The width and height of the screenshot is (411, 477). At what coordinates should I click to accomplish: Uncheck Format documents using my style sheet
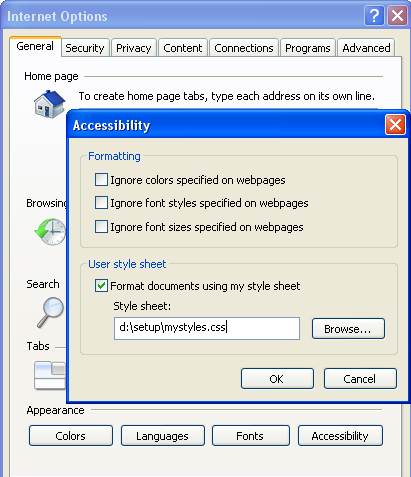[x=101, y=286]
